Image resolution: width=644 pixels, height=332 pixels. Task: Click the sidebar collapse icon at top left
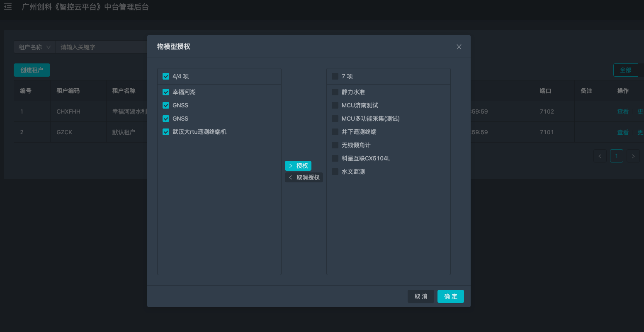click(7, 7)
